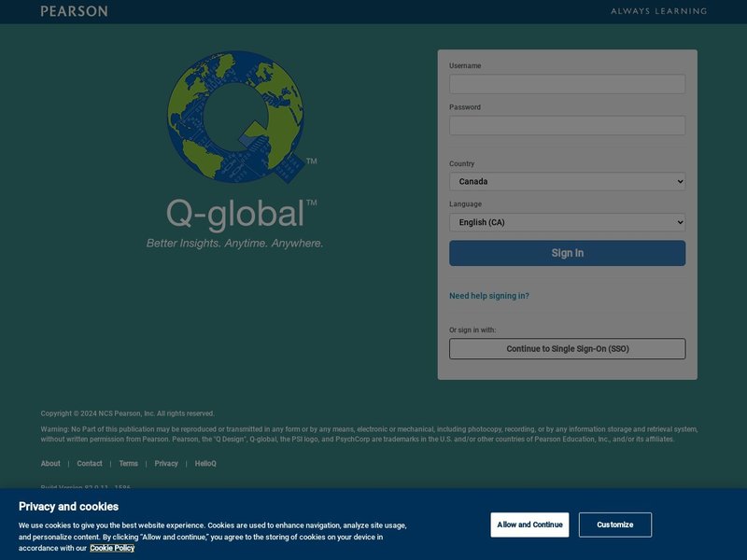Viewport: 747px width, 560px height.
Task: Open the Country dropdown showing Canada
Action: click(567, 181)
